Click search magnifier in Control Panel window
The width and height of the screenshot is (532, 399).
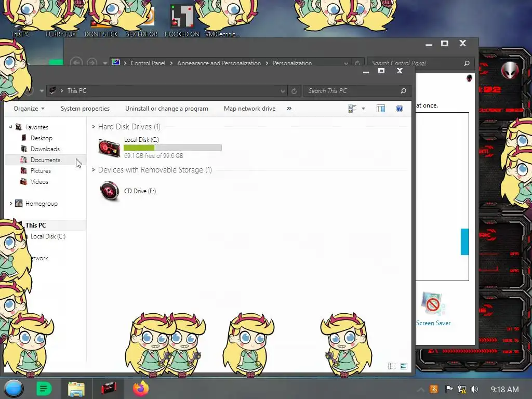tap(467, 63)
